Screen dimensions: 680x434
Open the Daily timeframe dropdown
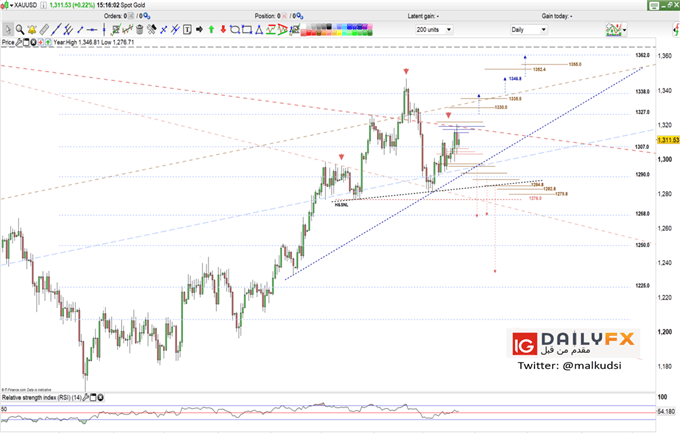coord(529,29)
